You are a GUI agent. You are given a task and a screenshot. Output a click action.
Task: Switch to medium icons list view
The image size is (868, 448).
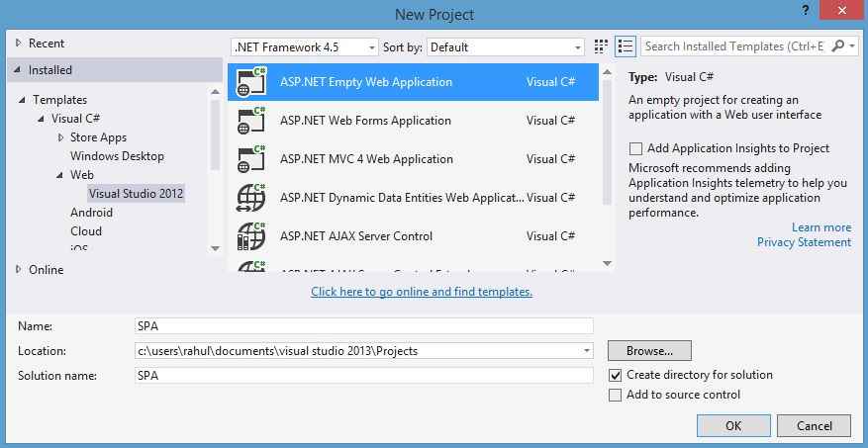625,46
